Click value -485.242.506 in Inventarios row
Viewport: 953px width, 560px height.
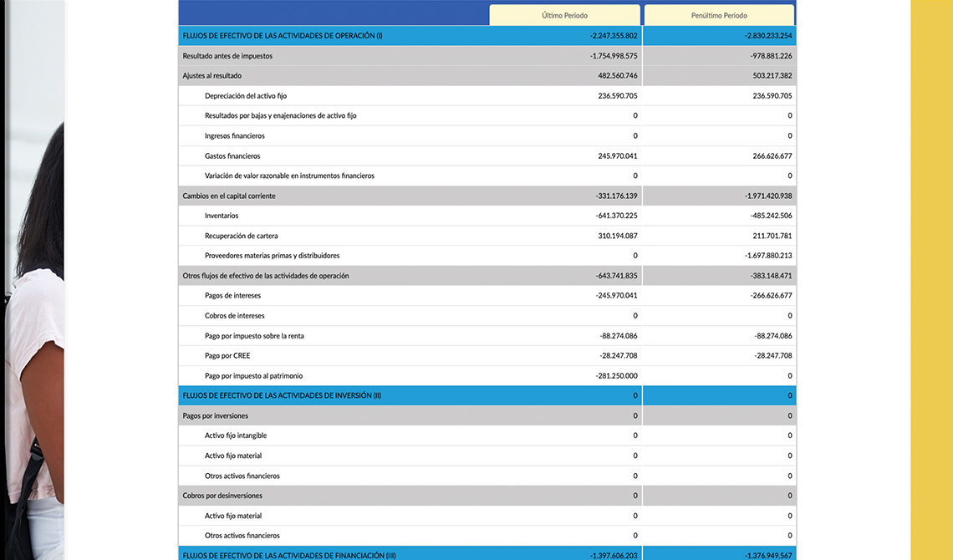coord(772,216)
